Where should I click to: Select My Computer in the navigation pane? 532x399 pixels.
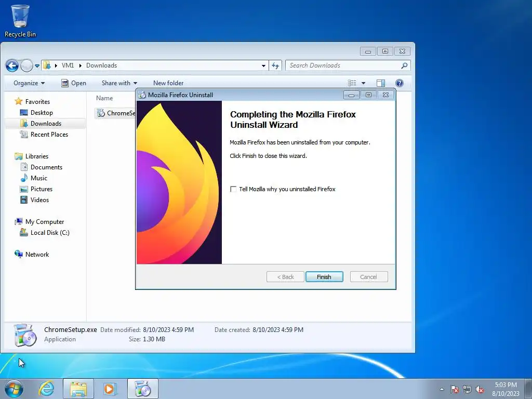point(39,221)
